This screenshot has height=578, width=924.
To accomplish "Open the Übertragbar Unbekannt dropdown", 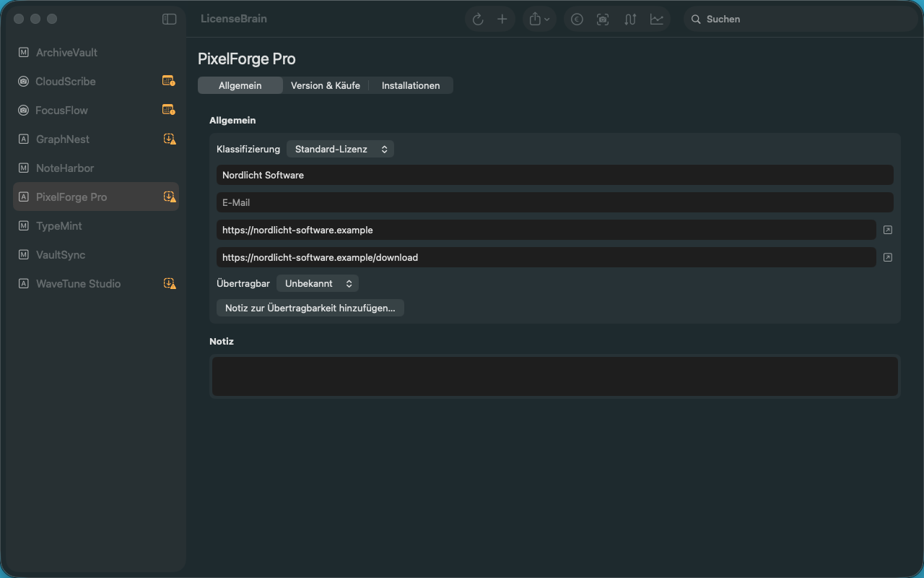I will click(318, 283).
